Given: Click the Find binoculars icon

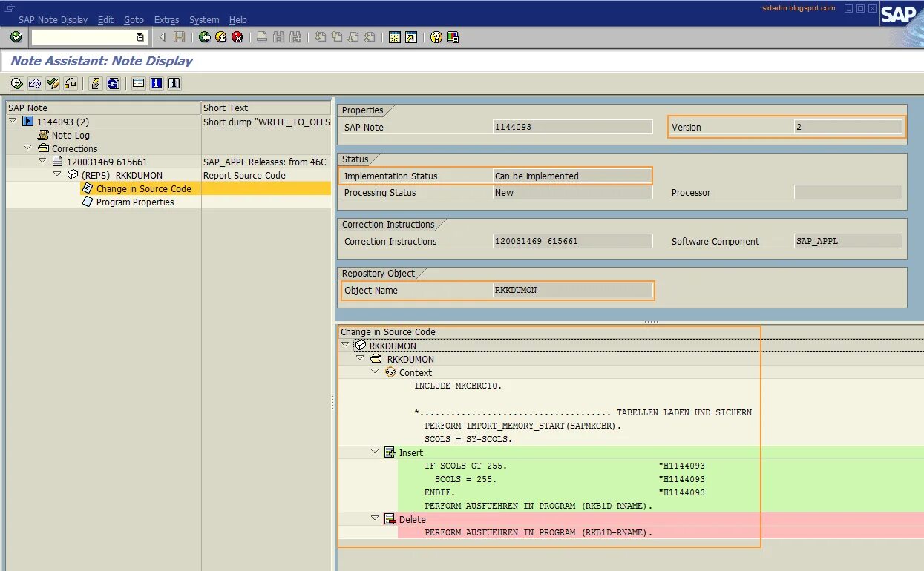Looking at the screenshot, I should [x=278, y=37].
